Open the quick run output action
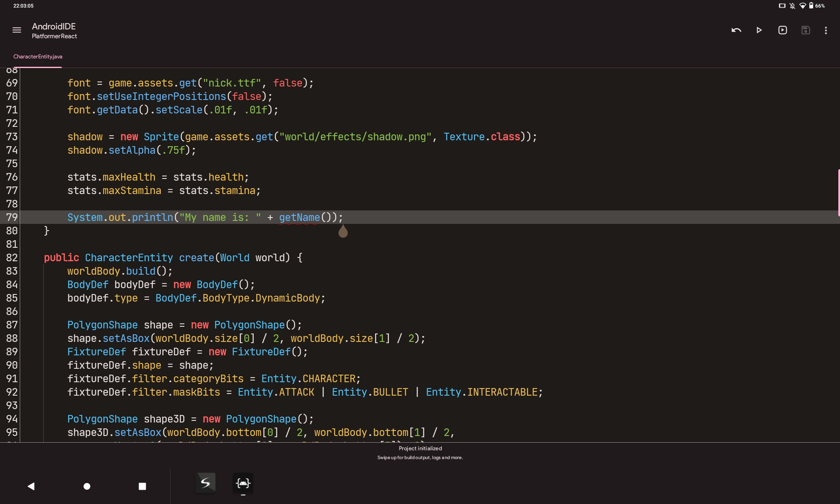This screenshot has height=504, width=840. click(x=782, y=30)
